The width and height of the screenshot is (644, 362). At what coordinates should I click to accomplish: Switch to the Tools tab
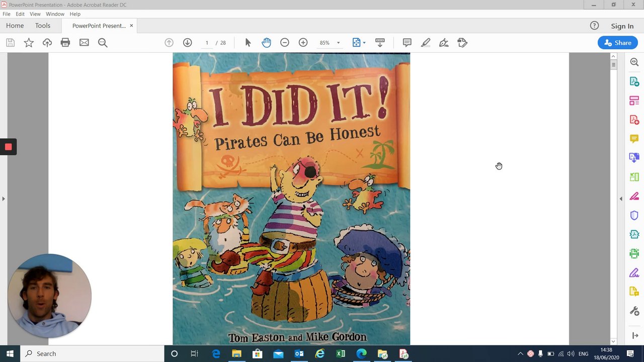coord(43,26)
